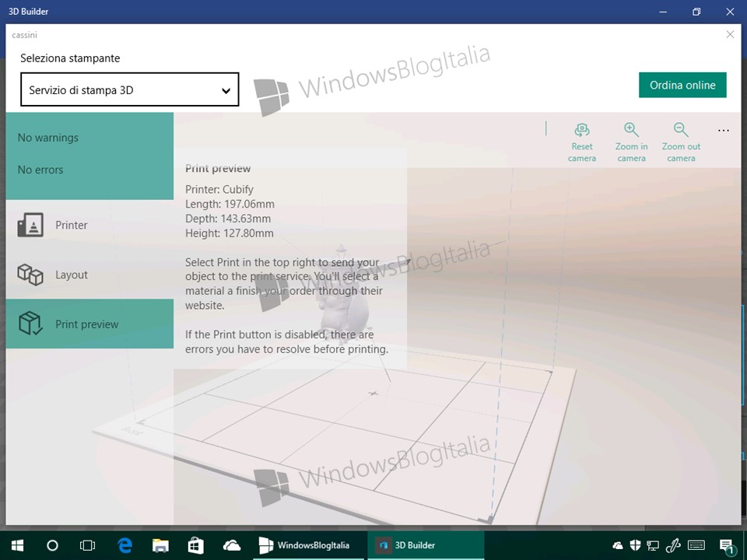Click the Depth: 143.63mm value
The height and width of the screenshot is (560, 747).
click(228, 219)
